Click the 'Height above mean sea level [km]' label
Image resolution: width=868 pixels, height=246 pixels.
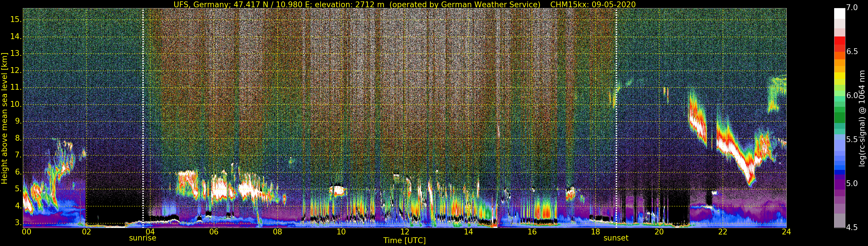(x=4, y=118)
